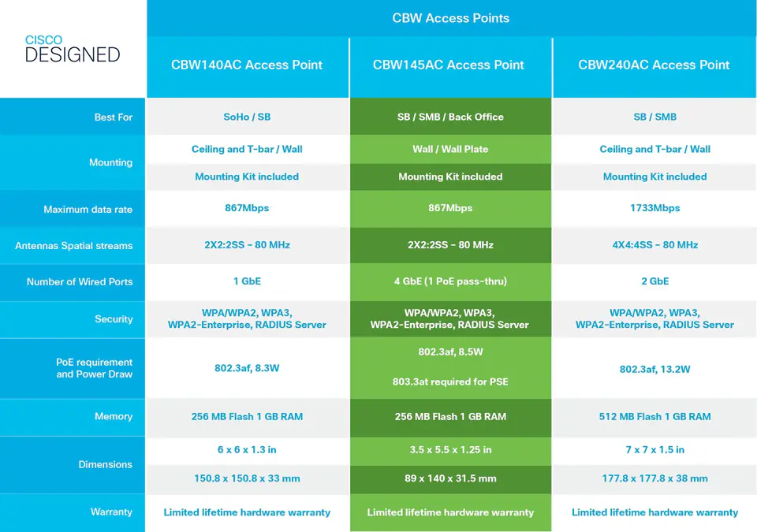Select the SB / SMB cell for CBW240AC

point(654,117)
